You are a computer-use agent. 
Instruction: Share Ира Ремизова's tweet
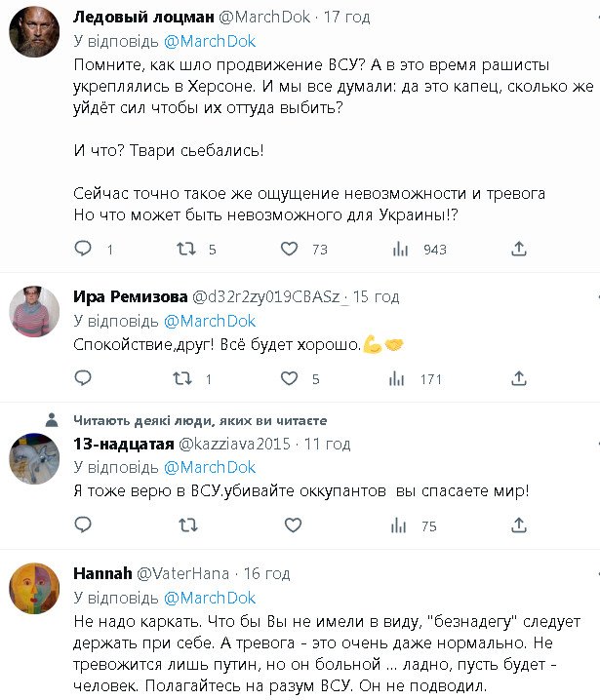(519, 378)
